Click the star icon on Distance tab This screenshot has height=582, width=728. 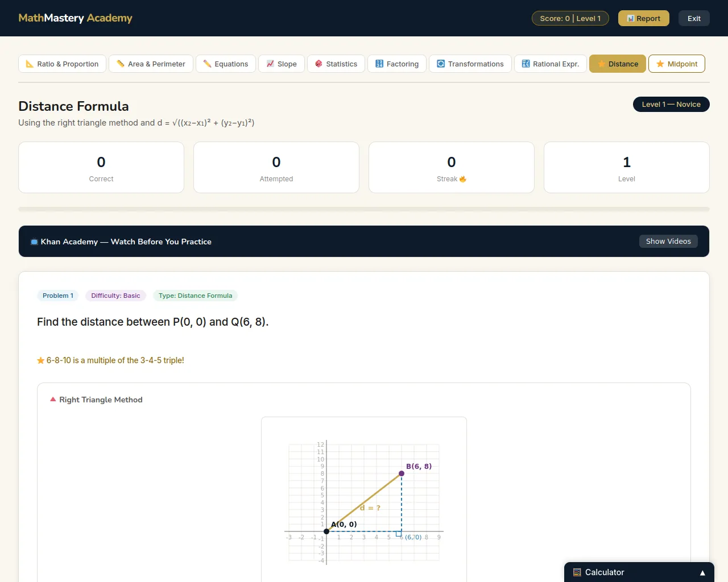[x=601, y=64]
